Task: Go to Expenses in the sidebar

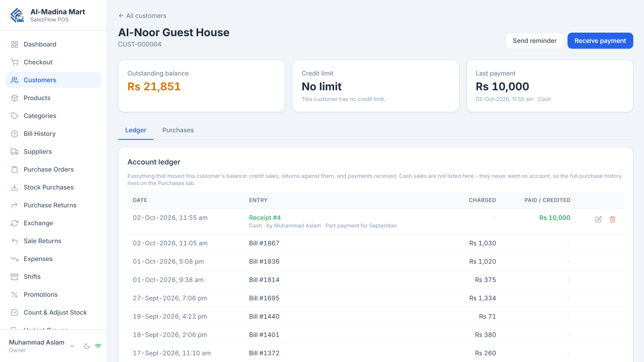Action: point(53,259)
